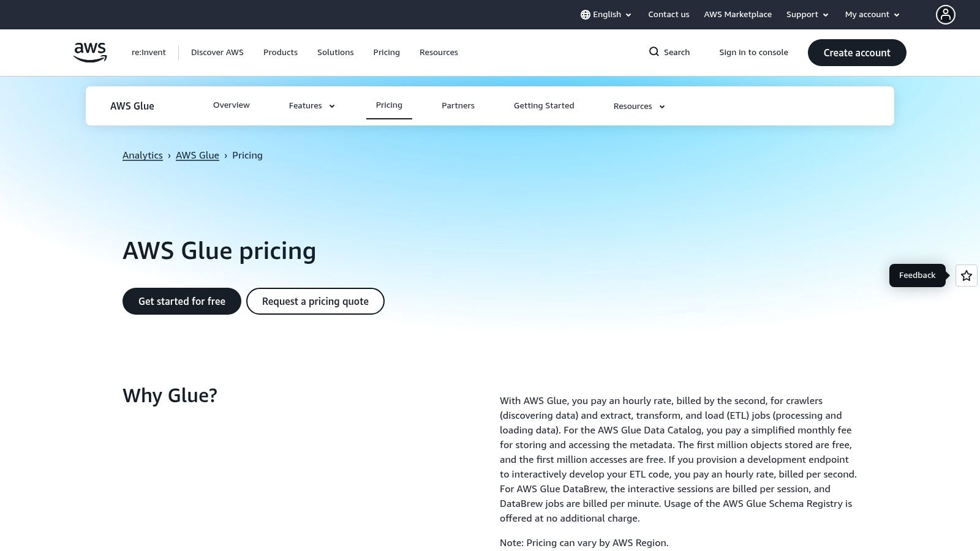Open the Feedback tab

pos(917,275)
